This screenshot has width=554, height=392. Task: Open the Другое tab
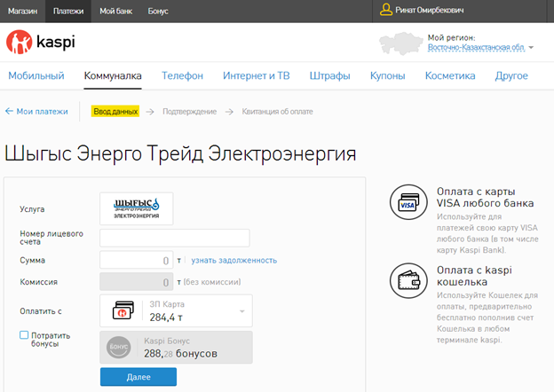[511, 75]
